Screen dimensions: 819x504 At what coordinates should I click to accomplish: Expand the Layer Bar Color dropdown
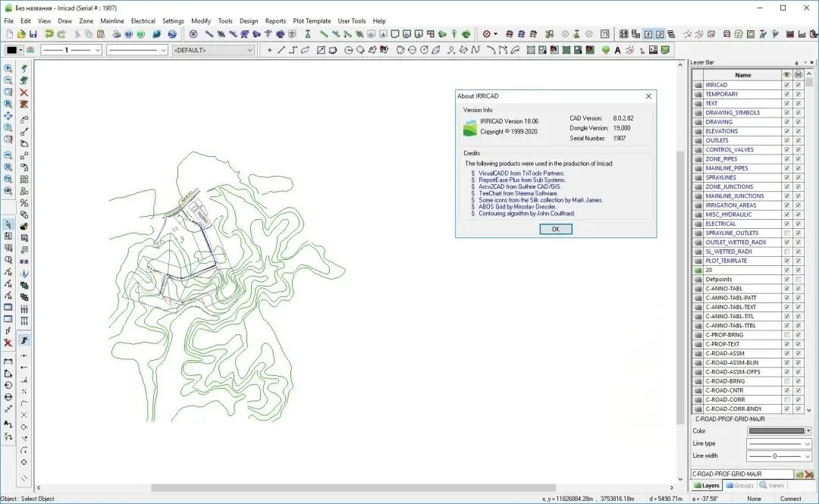point(808,431)
